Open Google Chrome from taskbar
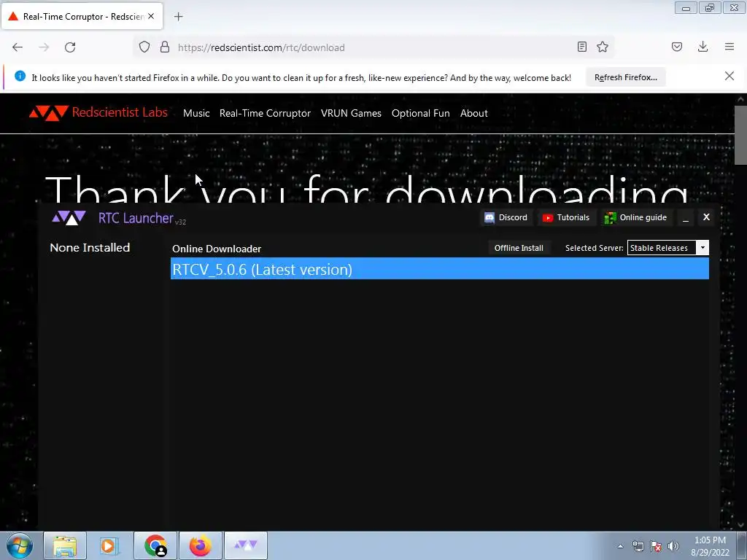 pos(155,545)
